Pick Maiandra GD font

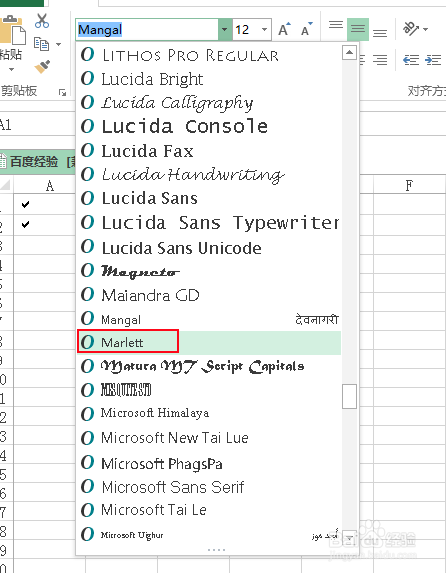coord(209,295)
